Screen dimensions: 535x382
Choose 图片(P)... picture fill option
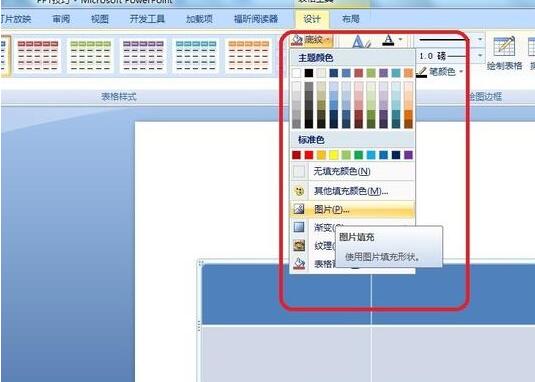[x=352, y=209]
